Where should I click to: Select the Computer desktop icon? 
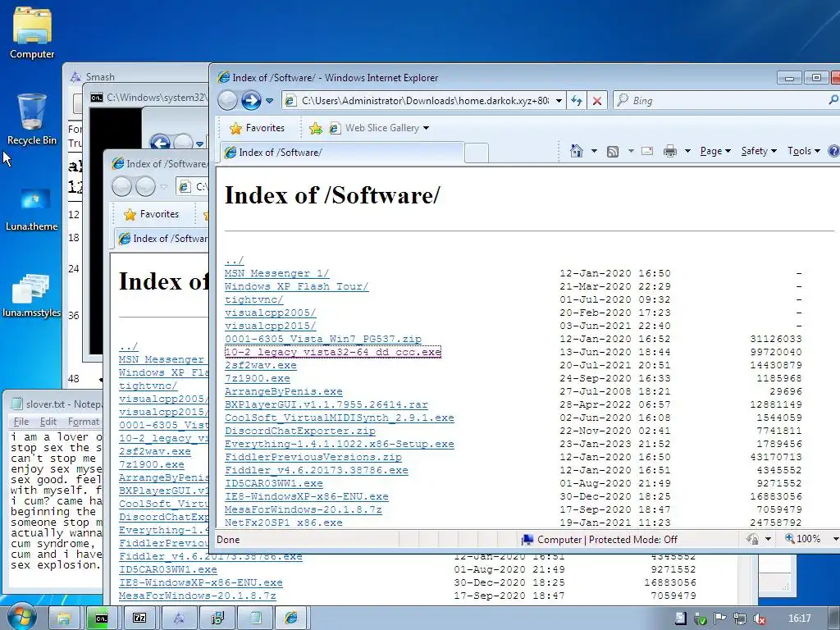click(x=32, y=32)
